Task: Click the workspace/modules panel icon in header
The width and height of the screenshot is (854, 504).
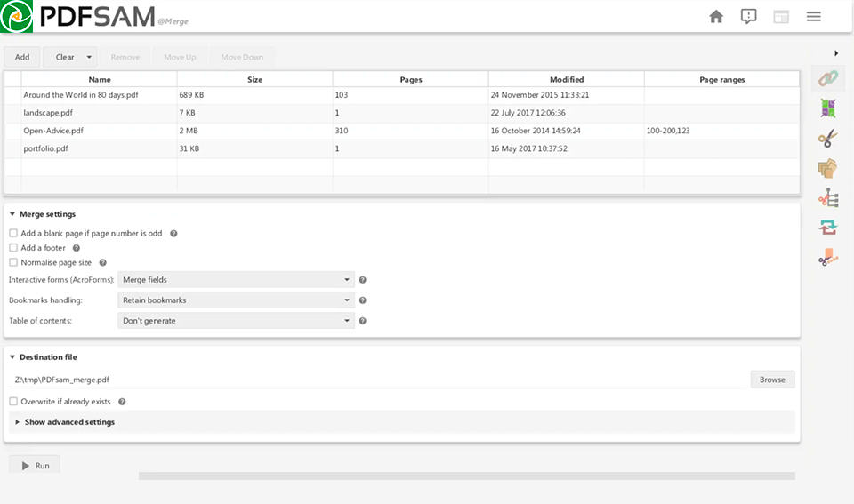Action: (781, 16)
